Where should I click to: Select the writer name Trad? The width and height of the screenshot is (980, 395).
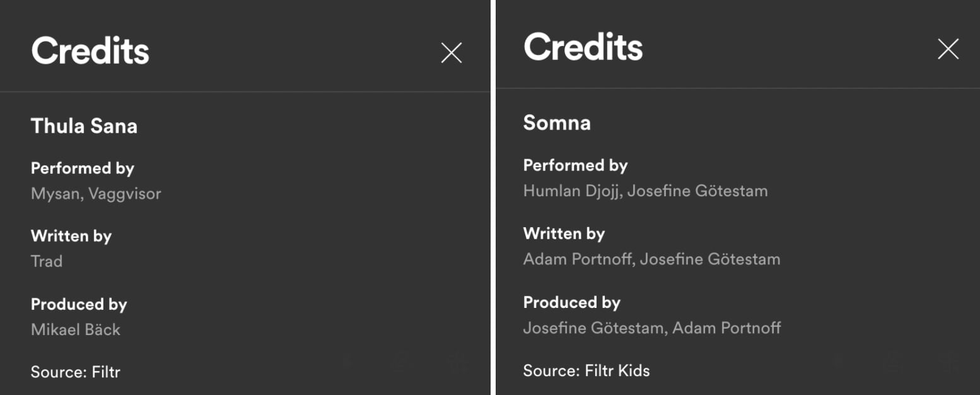pyautogui.click(x=47, y=261)
